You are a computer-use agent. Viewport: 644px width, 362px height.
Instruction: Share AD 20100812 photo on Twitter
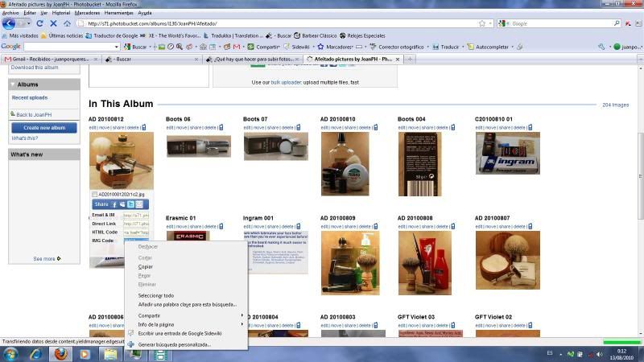[x=131, y=204]
